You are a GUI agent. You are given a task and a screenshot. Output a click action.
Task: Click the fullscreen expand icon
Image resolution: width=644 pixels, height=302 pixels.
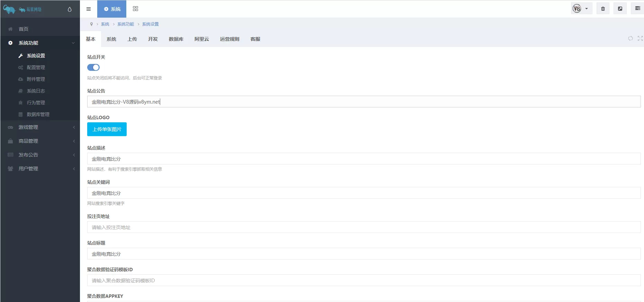[x=640, y=38]
